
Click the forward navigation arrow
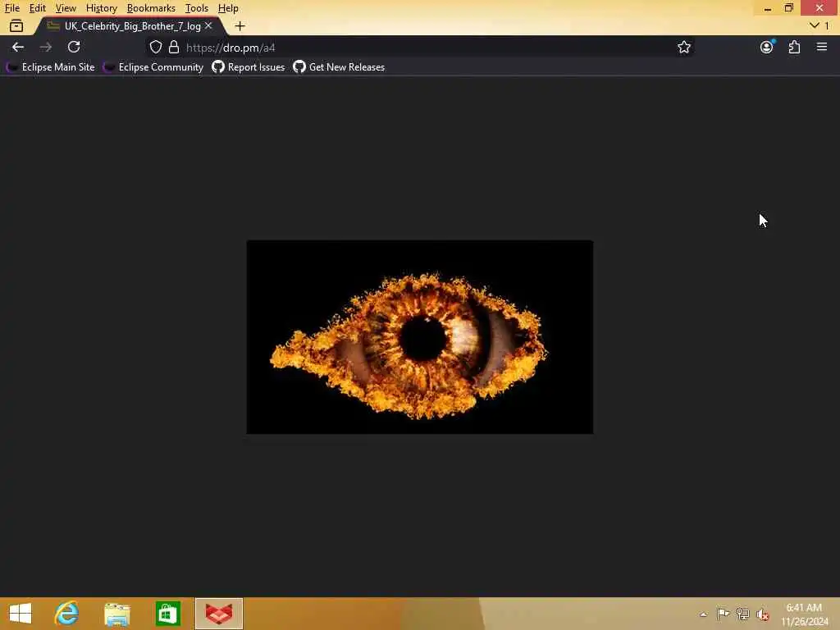[x=46, y=47]
